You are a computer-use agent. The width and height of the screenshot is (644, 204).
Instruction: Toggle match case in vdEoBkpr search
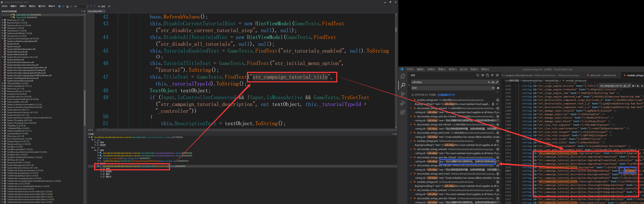(x=489, y=82)
